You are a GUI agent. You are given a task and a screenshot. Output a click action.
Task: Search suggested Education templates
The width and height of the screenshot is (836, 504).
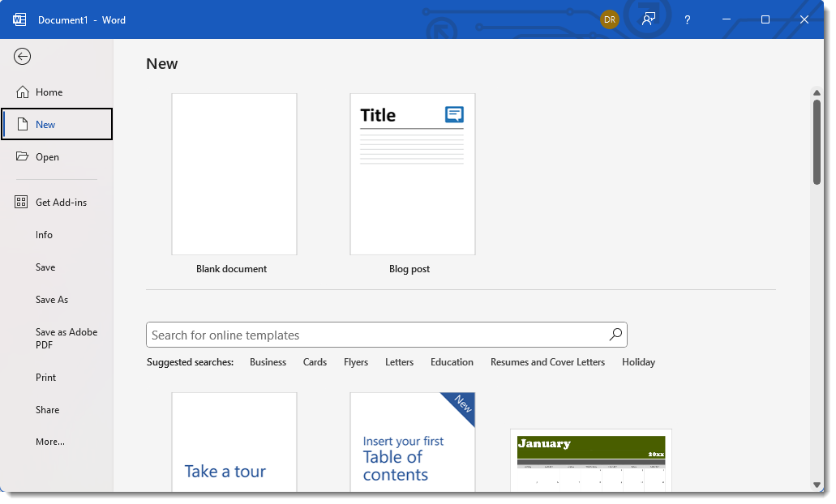(452, 362)
